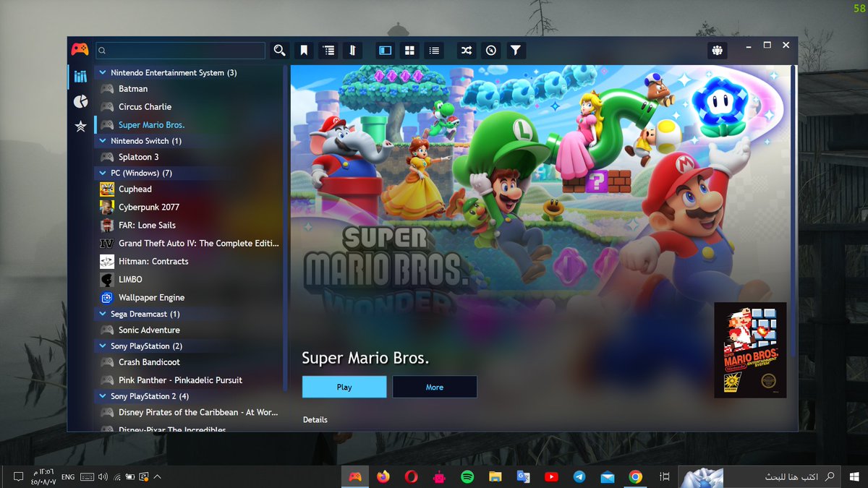
Task: Collapse the Nintendo Entertainment System group
Action: tap(103, 72)
